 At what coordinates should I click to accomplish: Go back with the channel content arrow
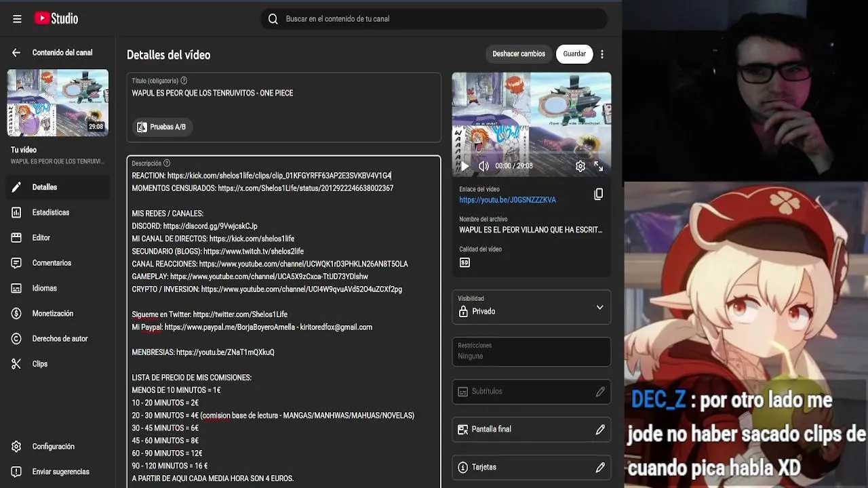(16, 53)
